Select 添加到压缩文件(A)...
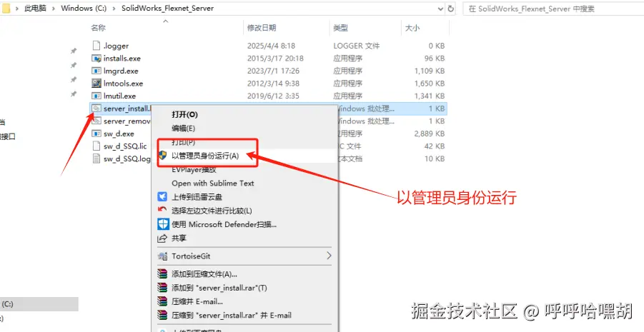This screenshot has width=644, height=332. click(x=204, y=274)
